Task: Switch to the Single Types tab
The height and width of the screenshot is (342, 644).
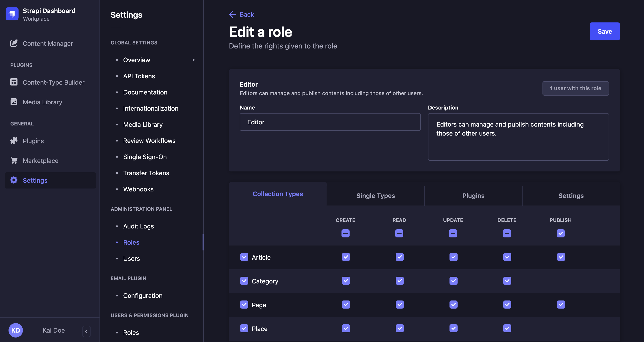Action: coord(376,195)
